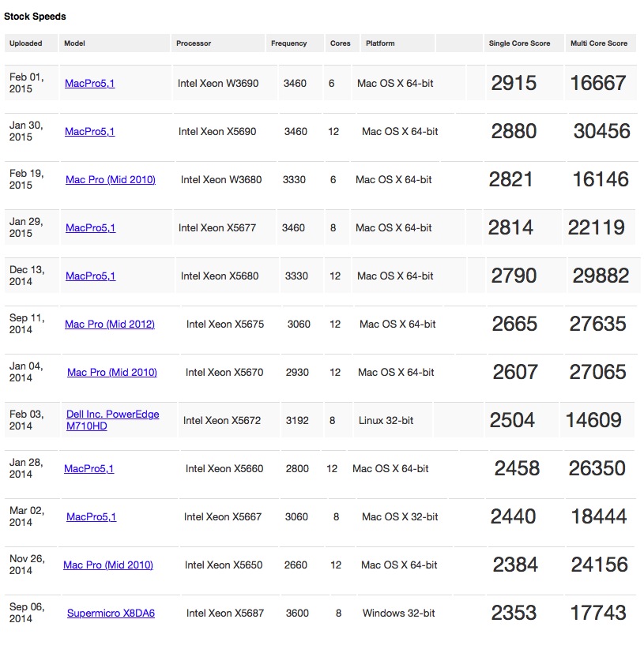
Task: Open MacPro5,1 link for Xeon X5660
Action: click(x=89, y=469)
